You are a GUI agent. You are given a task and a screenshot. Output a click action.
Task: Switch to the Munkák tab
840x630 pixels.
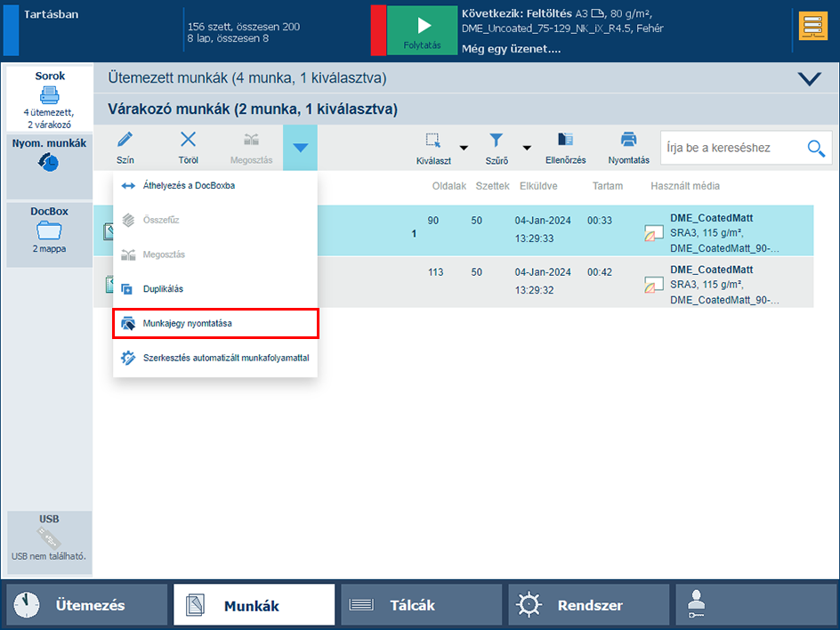click(x=254, y=604)
